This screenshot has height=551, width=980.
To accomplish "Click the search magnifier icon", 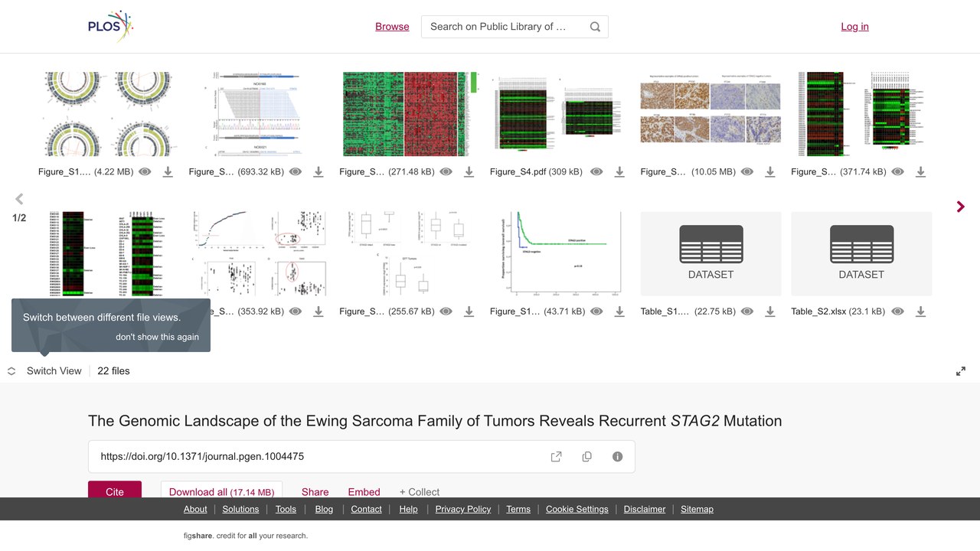I will 595,27.
